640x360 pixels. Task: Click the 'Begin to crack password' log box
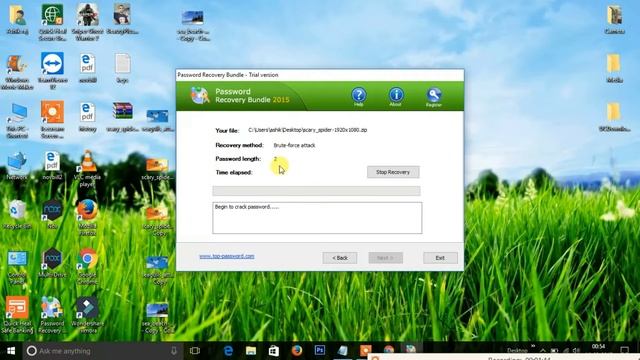317,218
